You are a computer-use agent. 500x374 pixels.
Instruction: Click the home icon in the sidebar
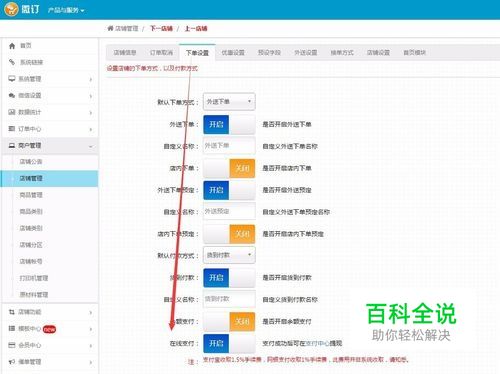click(12, 46)
